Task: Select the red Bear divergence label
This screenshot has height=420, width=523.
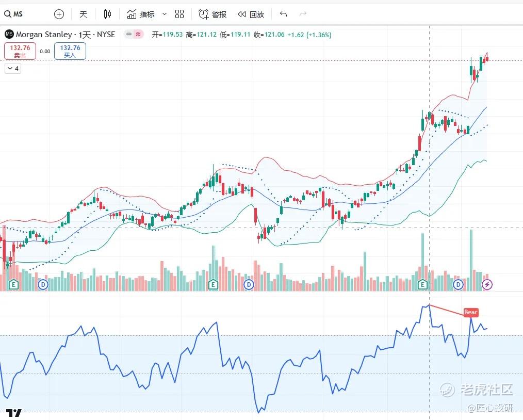Action: pyautogui.click(x=470, y=312)
